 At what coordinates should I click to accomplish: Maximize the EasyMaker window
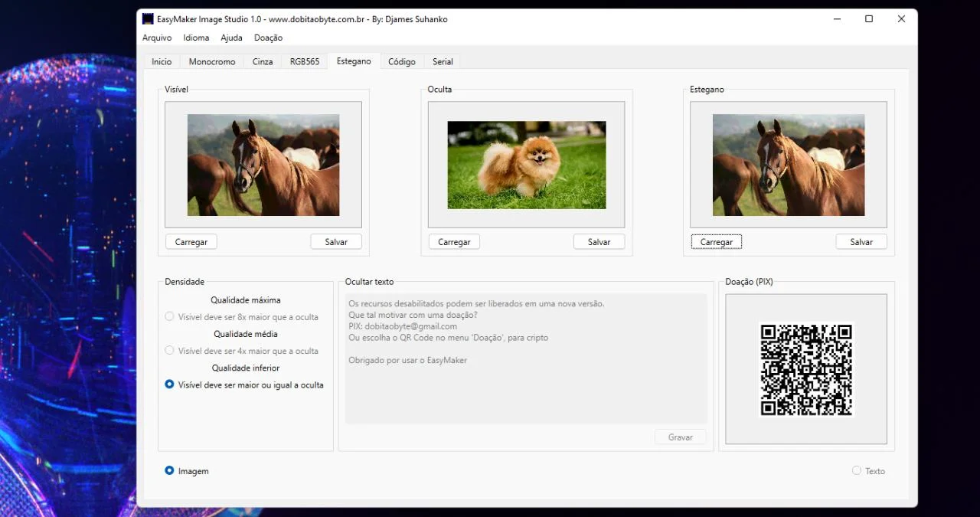tap(869, 19)
